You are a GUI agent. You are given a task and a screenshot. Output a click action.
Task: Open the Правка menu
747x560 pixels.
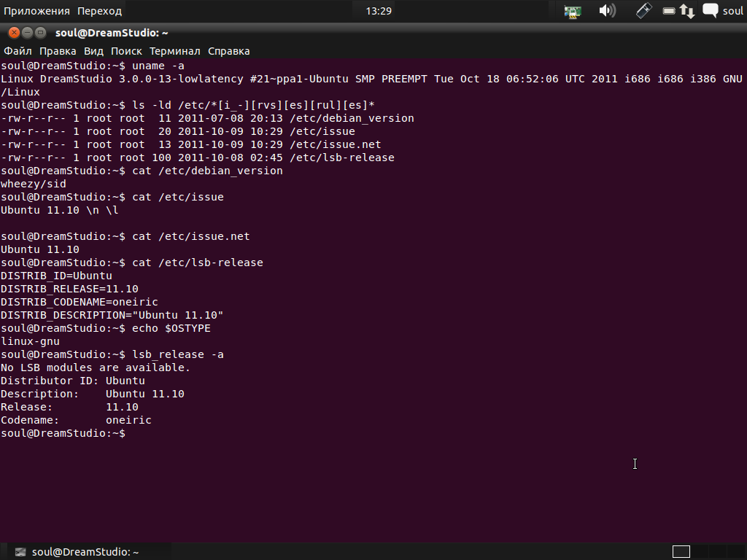[58, 51]
